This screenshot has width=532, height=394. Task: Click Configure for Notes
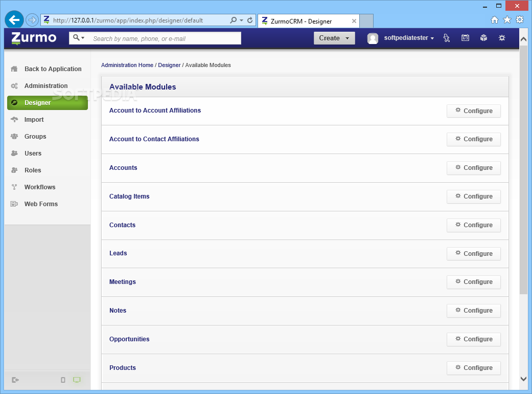click(474, 311)
